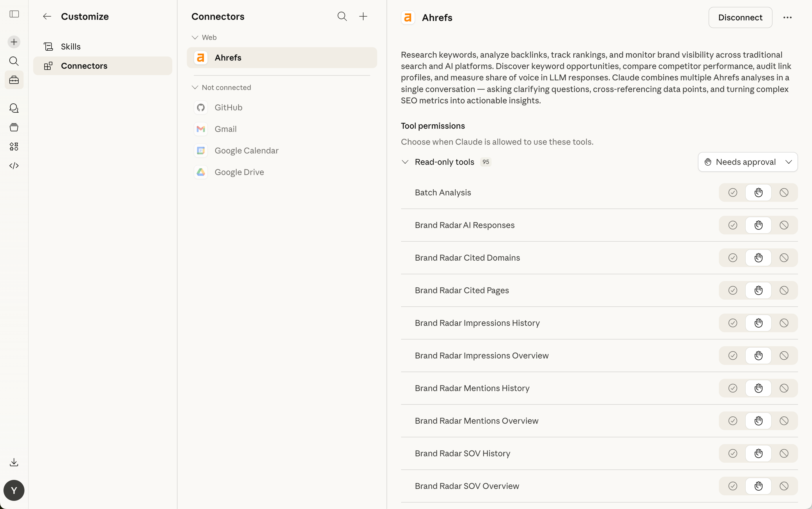The height and width of the screenshot is (509, 812).
Task: Open Ahrefs more options menu
Action: coord(787,17)
